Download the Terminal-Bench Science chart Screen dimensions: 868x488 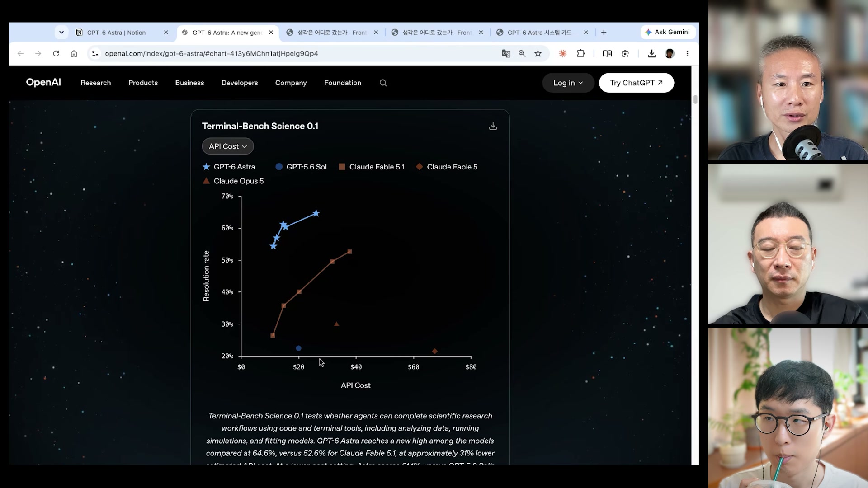pos(493,126)
